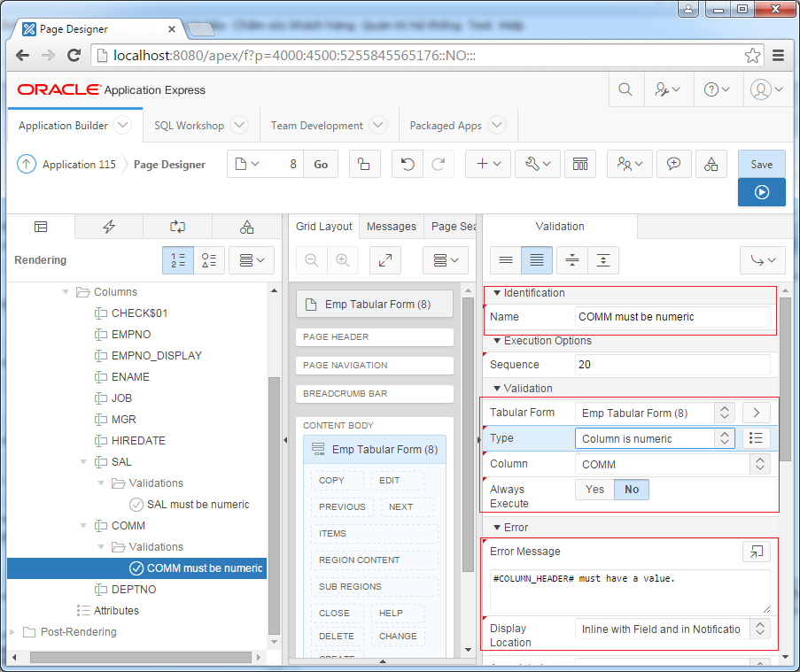Expand the Post-Rendering tree node
Screen dimensions: 800x672
(x=12, y=632)
